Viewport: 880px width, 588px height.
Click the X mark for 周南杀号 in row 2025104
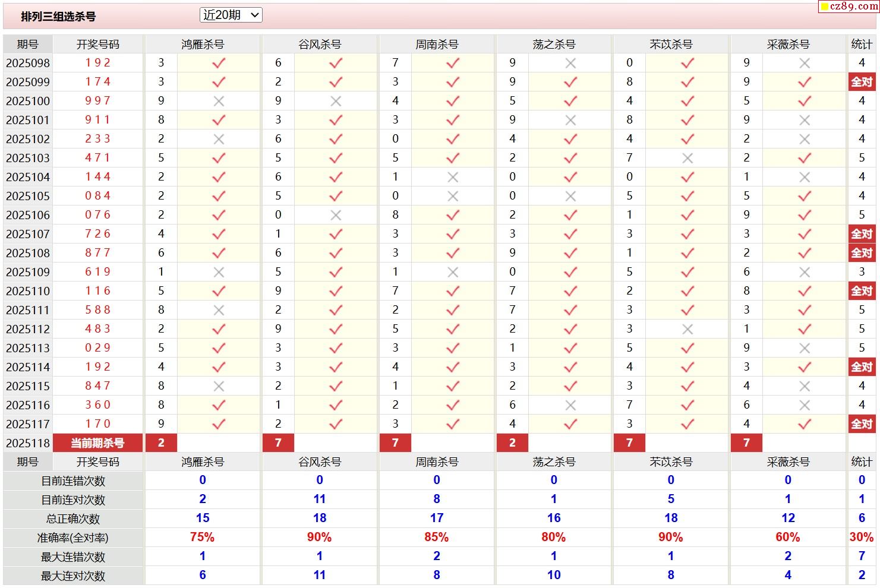tap(453, 177)
